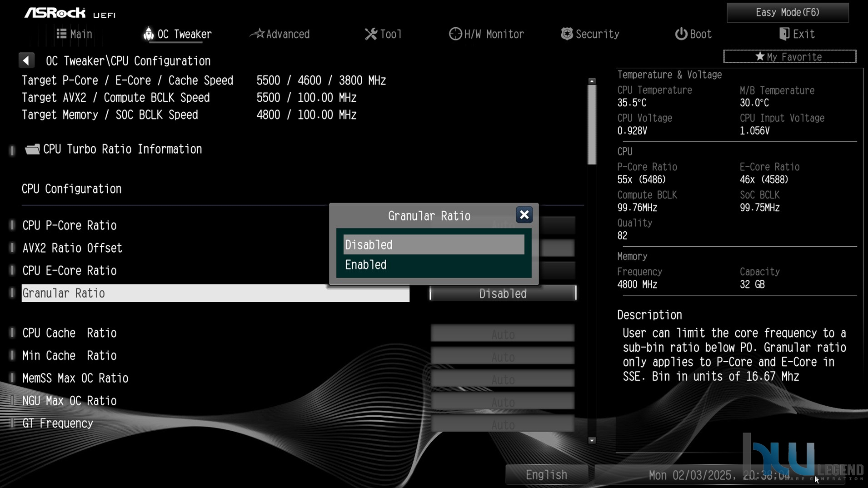Click the Target AVX2 / Compute BCLK Speed line
This screenshot has width=868, height=488.
(189, 98)
